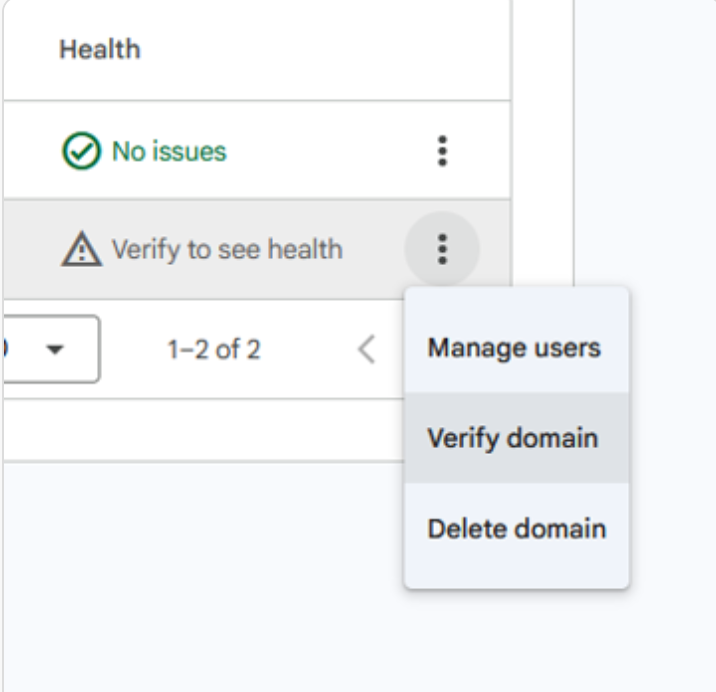Open the more options menu for the No issues row
The width and height of the screenshot is (716, 692).
[x=441, y=151]
